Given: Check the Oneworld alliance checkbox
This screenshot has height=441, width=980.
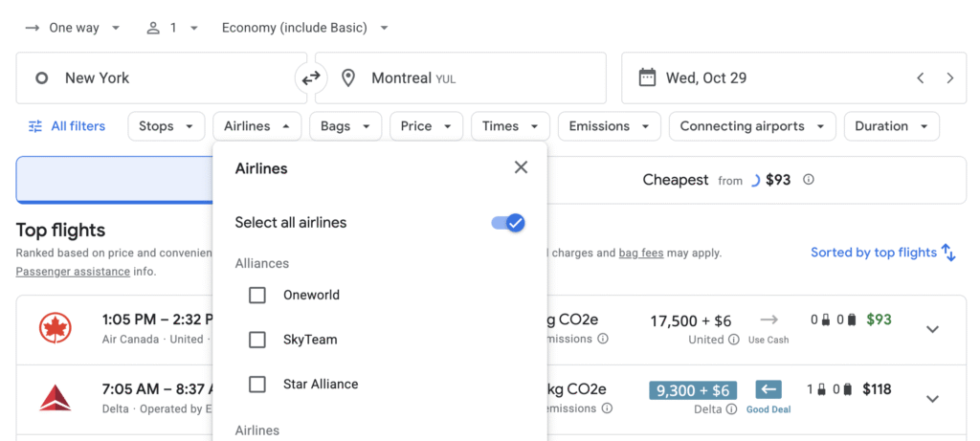Looking at the screenshot, I should pos(257,295).
